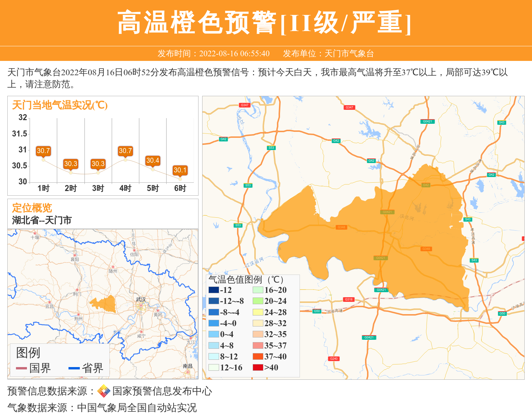Screen dimensions: 532x418
Task: Pick the 37~40 orange legend swatch
Action: point(258,356)
